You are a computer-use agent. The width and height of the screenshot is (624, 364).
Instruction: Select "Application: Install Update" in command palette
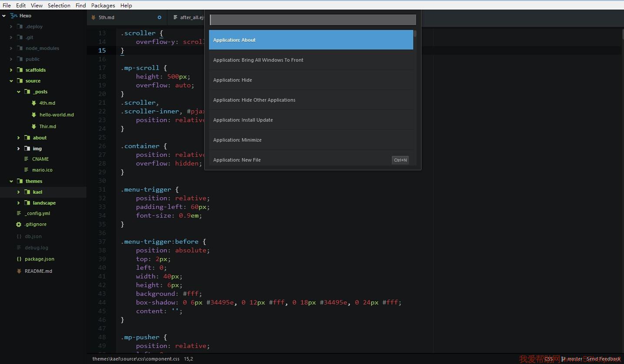(311, 120)
